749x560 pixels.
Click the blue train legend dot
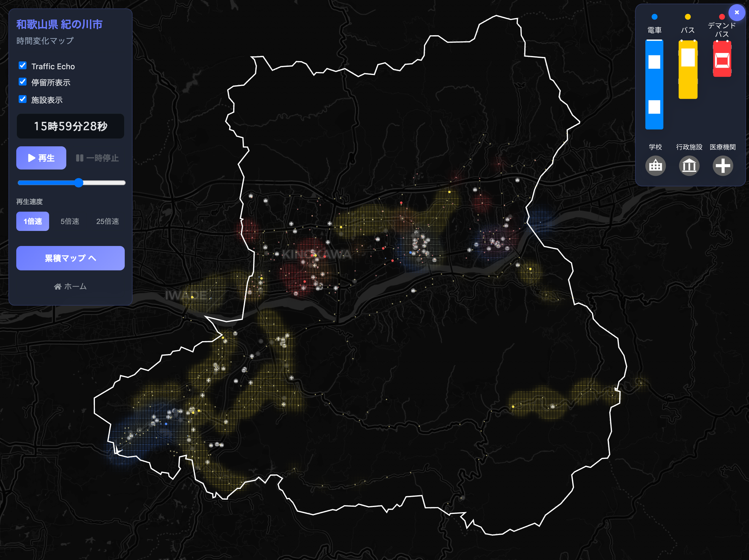pos(654,17)
